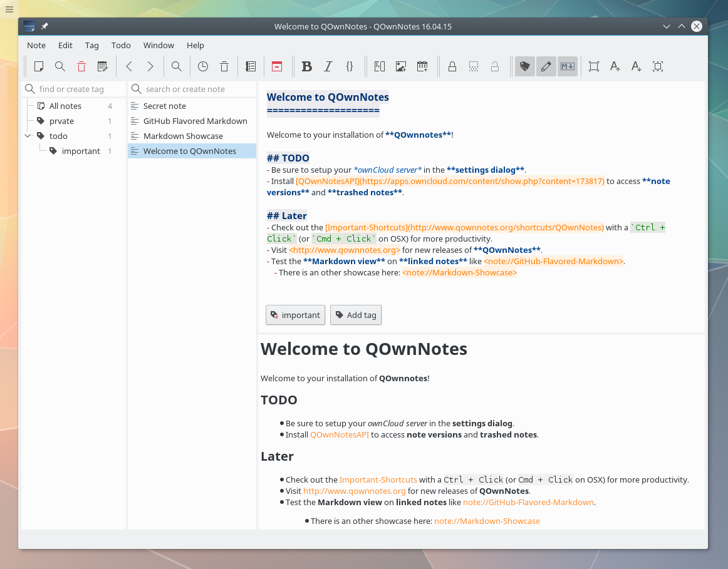Open the Edit menu

(65, 46)
